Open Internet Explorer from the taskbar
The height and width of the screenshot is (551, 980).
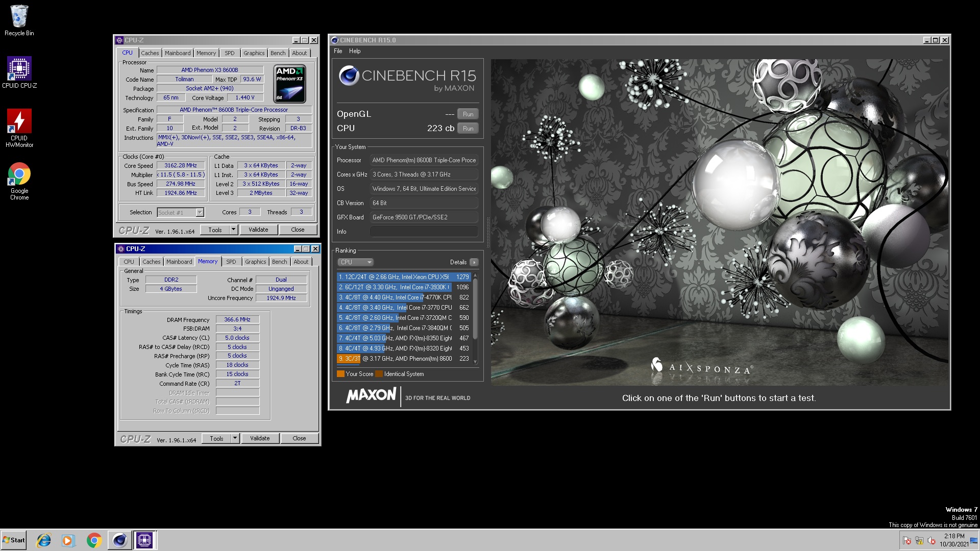click(44, 540)
